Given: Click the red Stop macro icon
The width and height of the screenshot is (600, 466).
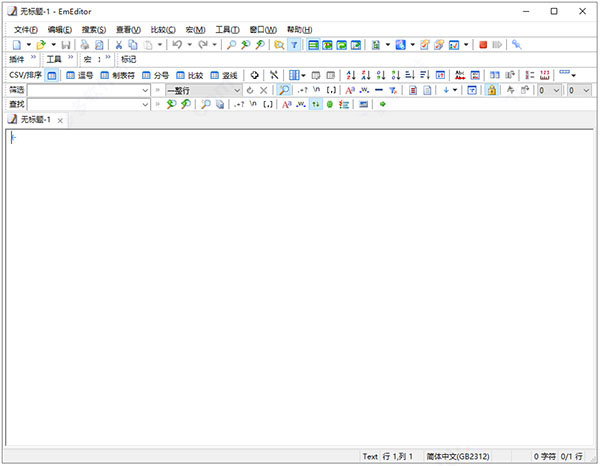Looking at the screenshot, I should tap(483, 45).
